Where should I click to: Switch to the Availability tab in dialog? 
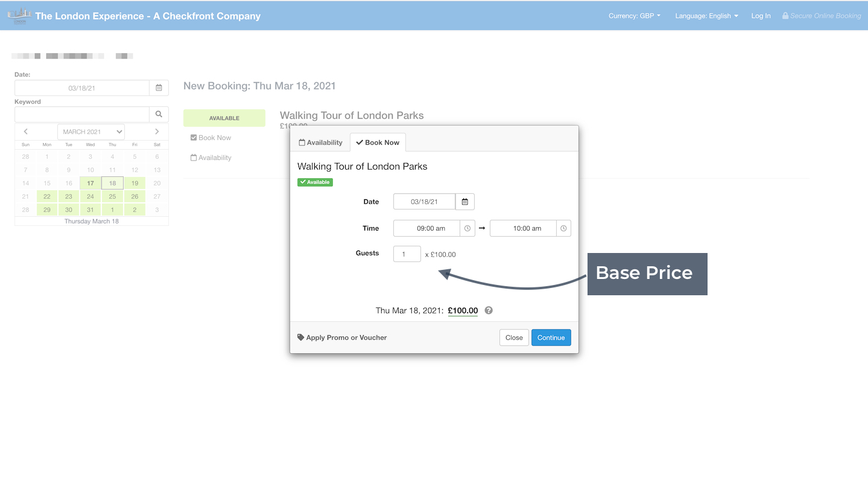[320, 142]
